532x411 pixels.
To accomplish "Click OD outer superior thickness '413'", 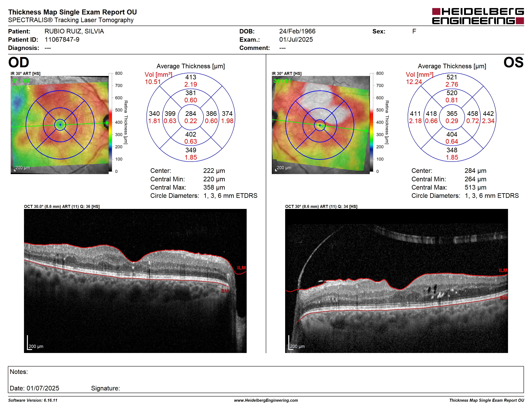I will [x=191, y=77].
